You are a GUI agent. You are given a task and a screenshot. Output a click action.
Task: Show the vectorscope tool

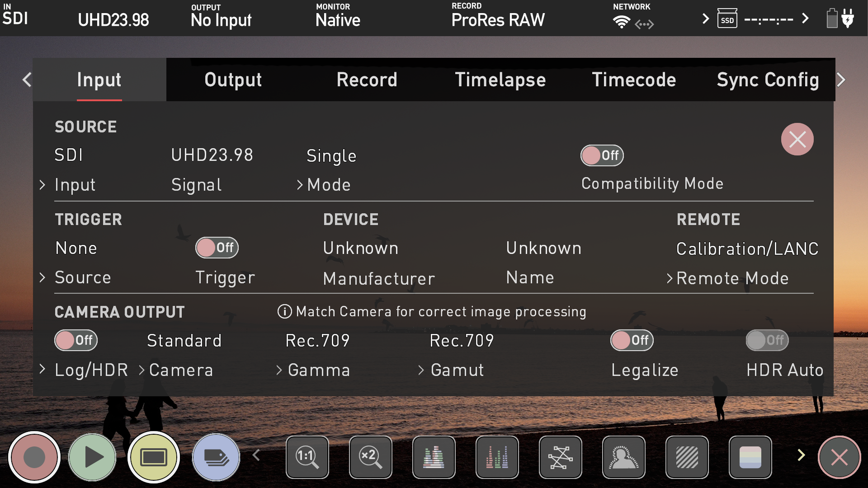561,457
